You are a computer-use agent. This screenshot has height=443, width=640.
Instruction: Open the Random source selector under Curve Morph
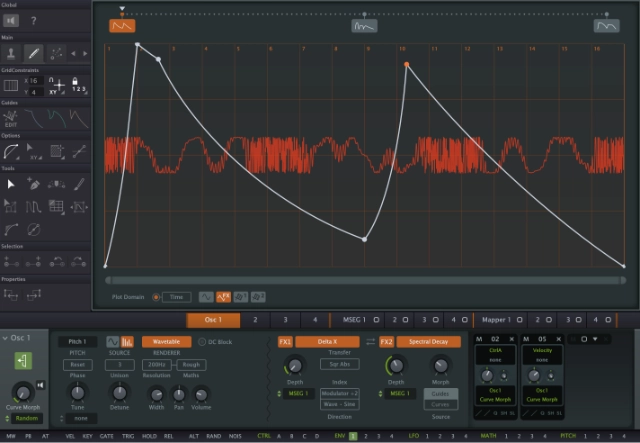(27, 418)
